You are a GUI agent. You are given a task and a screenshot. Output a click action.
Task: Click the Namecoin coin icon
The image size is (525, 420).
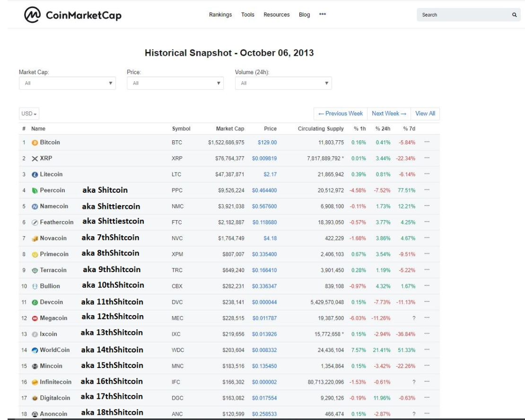tap(35, 206)
